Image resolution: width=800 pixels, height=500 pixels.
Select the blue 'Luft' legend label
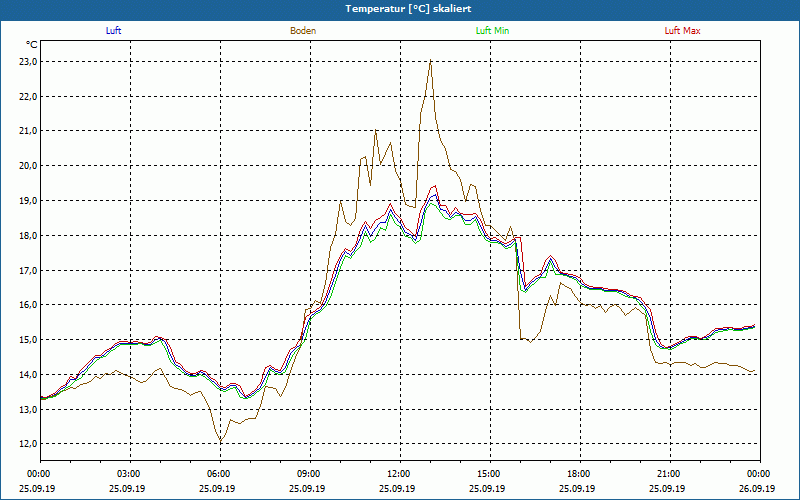point(113,31)
